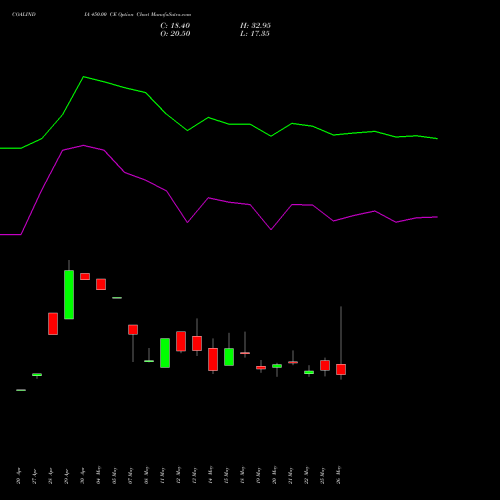500x500 pixels.
Task: Click the close value 'C: 18.40'
Action: (x=175, y=26)
